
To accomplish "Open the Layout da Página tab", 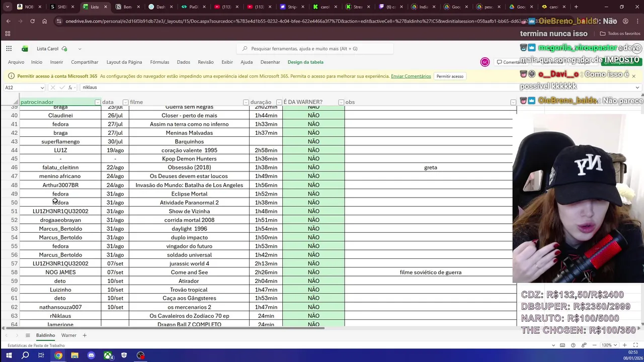I will pyautogui.click(x=124, y=62).
